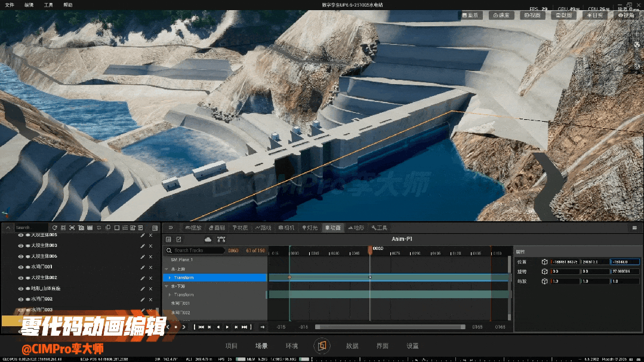Viewport: 644px width, 362px height.
Task: Click the timeline horizontal range scrollbar
Action: [390, 327]
